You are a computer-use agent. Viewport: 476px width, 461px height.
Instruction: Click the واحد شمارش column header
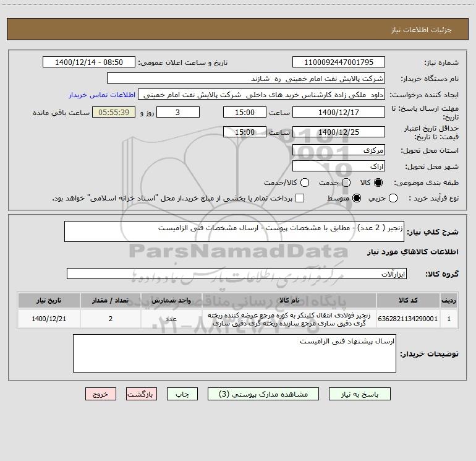171,301
